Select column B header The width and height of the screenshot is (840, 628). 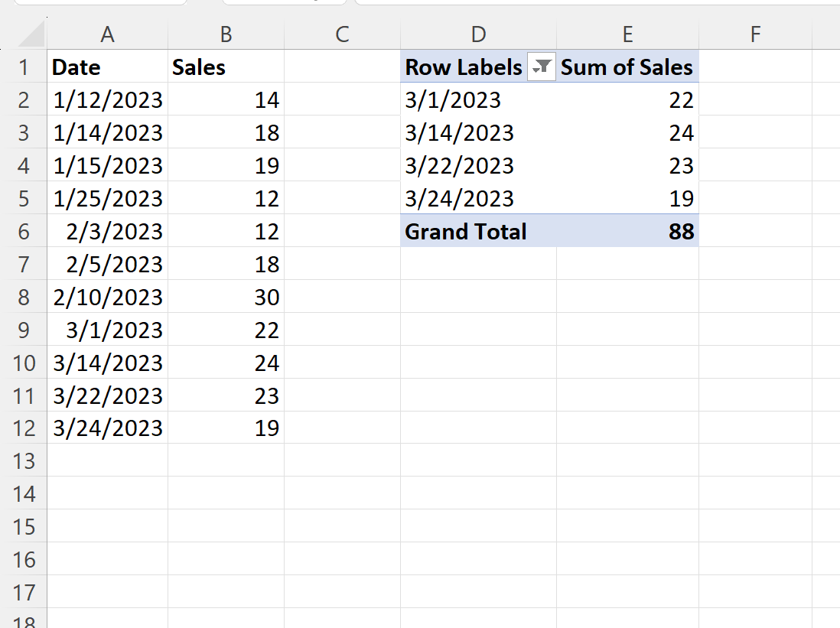[226, 34]
